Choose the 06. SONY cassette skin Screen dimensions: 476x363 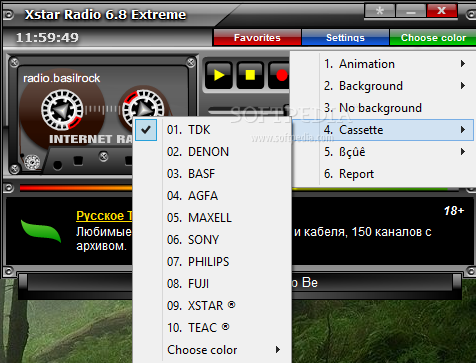pos(212,240)
